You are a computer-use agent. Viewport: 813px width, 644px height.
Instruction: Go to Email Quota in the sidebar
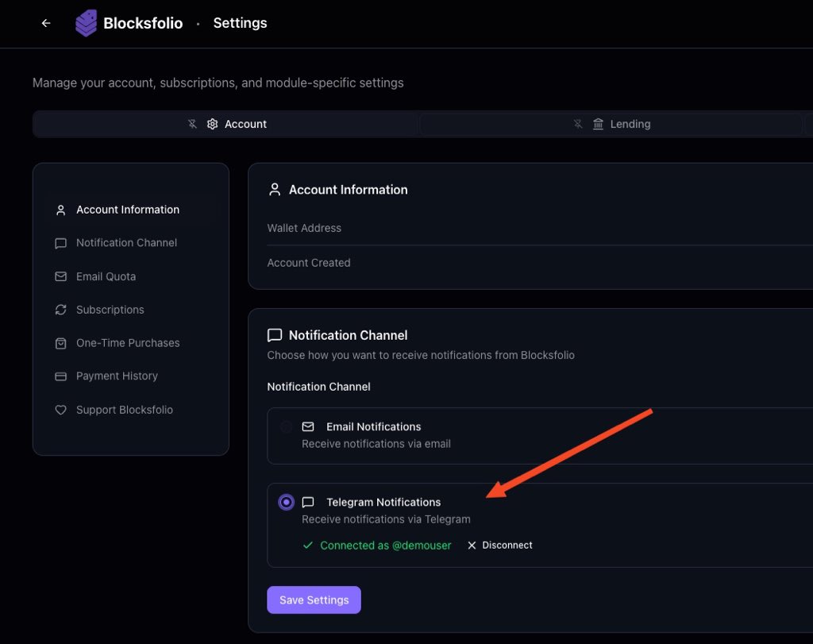pos(131,276)
